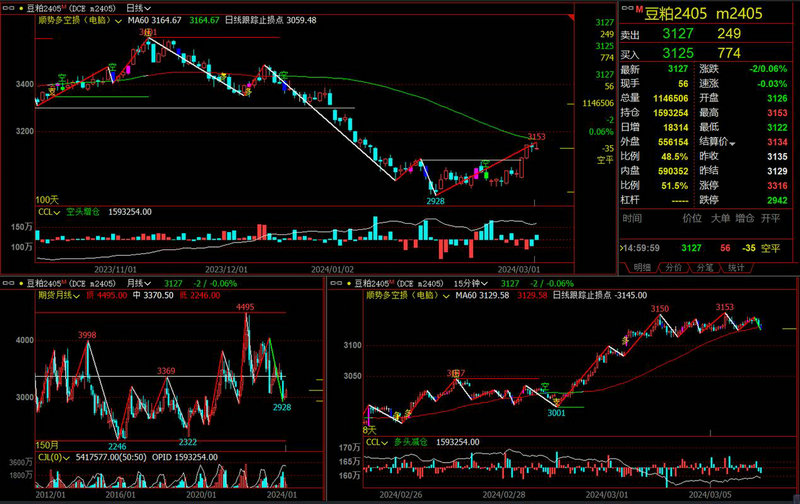800x504 pixels.
Task: Switch to the 明细 tab
Action: [642, 268]
